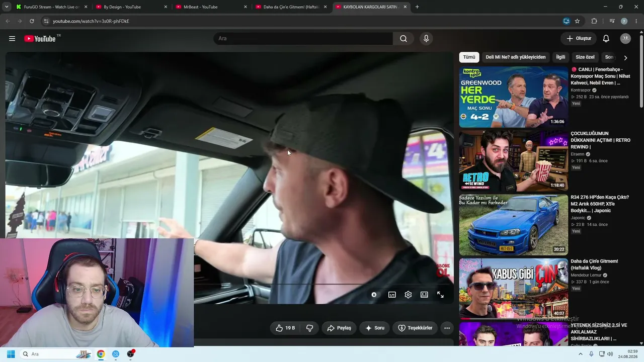Open the Retro Rewind video thumbnail
The image size is (644, 362).
(x=513, y=161)
